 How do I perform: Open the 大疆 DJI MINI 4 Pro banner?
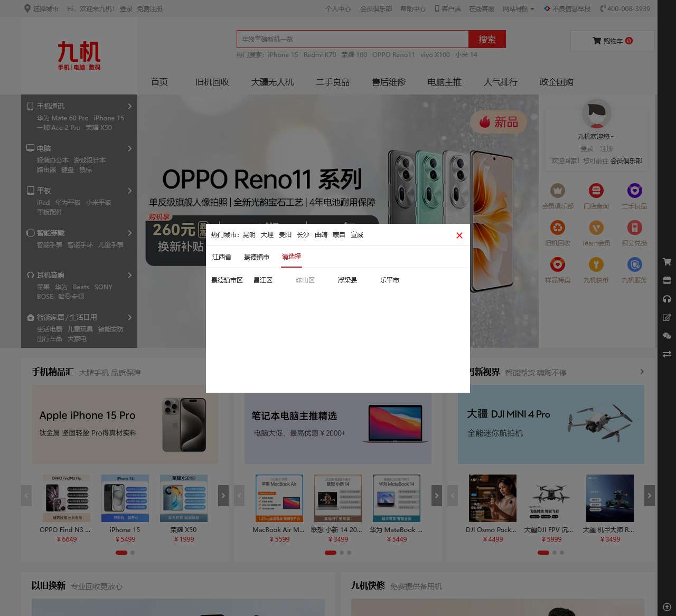tap(551, 424)
